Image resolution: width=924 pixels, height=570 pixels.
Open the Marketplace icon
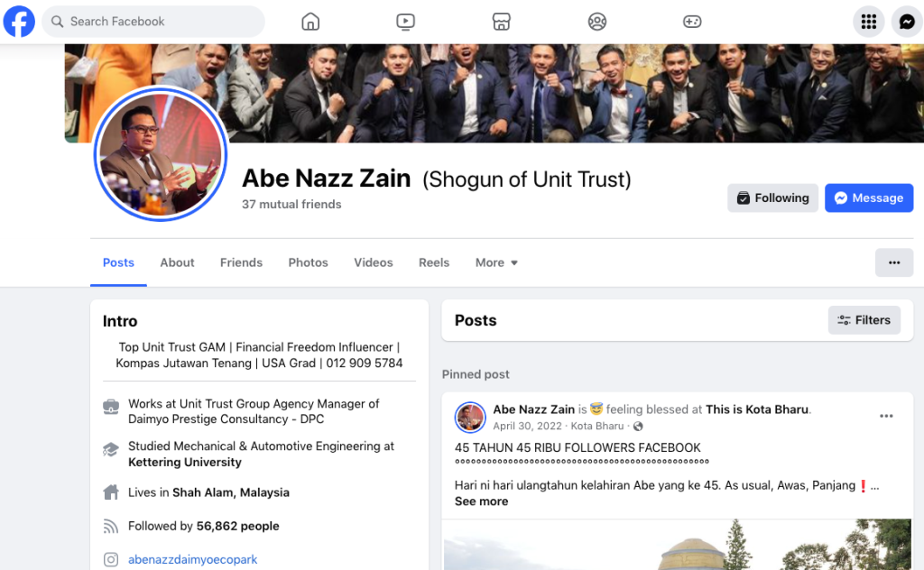coord(501,22)
